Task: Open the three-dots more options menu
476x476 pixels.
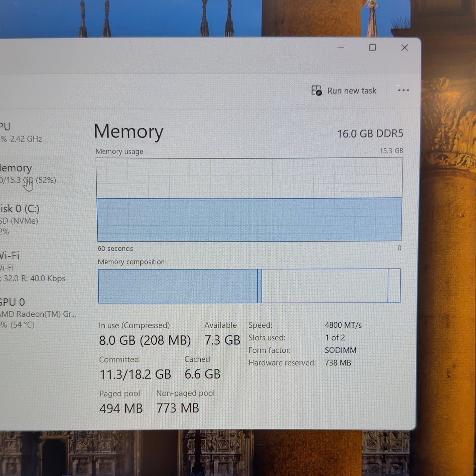Action: coord(403,90)
